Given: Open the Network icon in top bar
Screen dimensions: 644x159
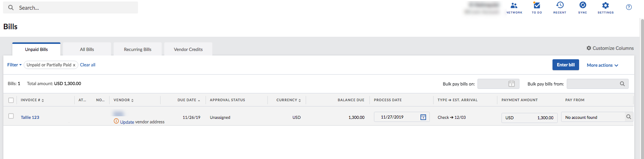Looking at the screenshot, I should tap(514, 6).
